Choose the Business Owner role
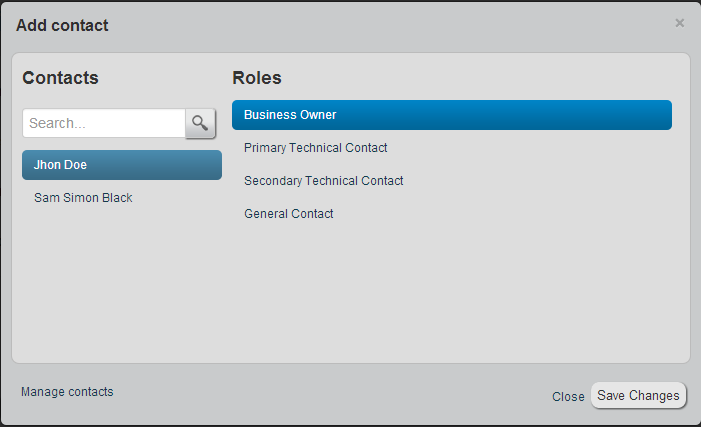 (x=451, y=115)
